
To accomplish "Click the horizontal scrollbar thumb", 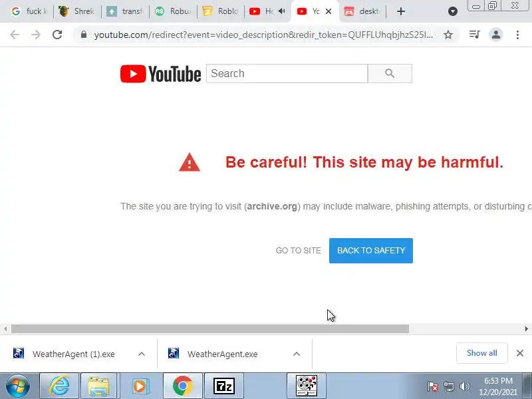I will [x=210, y=329].
